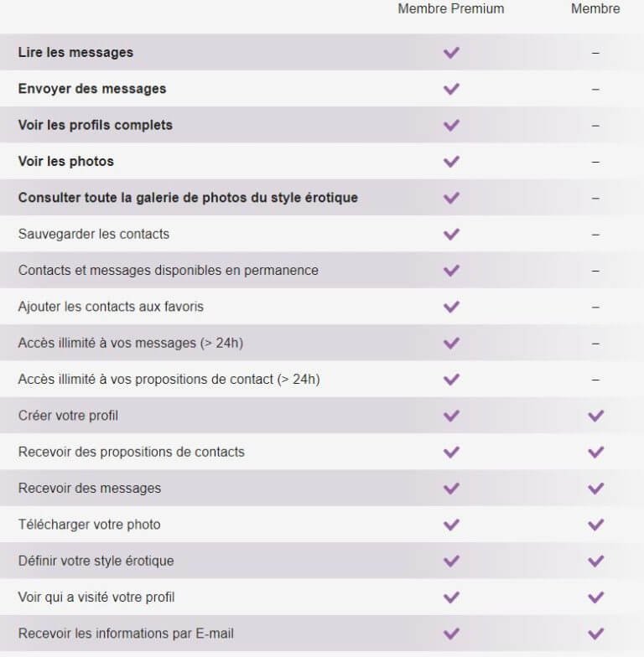The width and height of the screenshot is (644, 657).
Task: Click Contacts et messages disponibles en permanence
Action: tap(168, 271)
